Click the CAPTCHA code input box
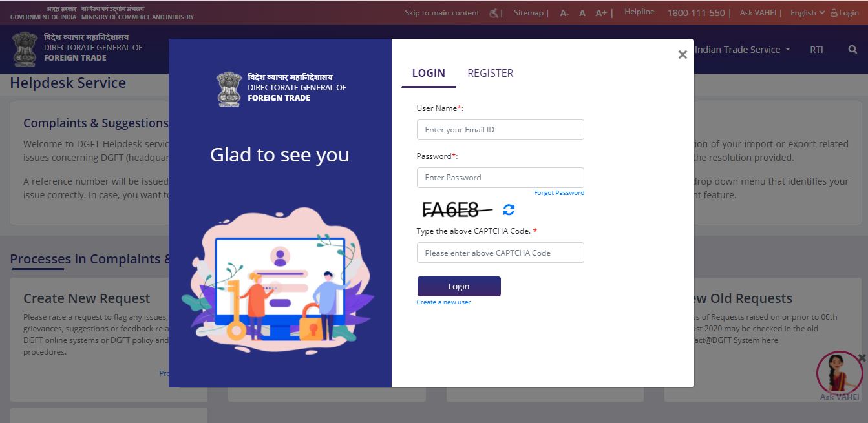The image size is (868, 423). (x=500, y=253)
